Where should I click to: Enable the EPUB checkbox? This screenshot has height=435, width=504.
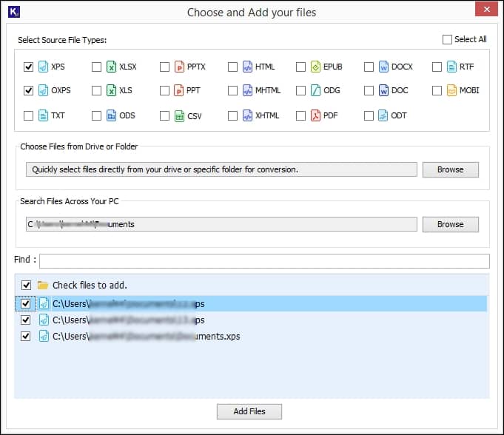[300, 67]
